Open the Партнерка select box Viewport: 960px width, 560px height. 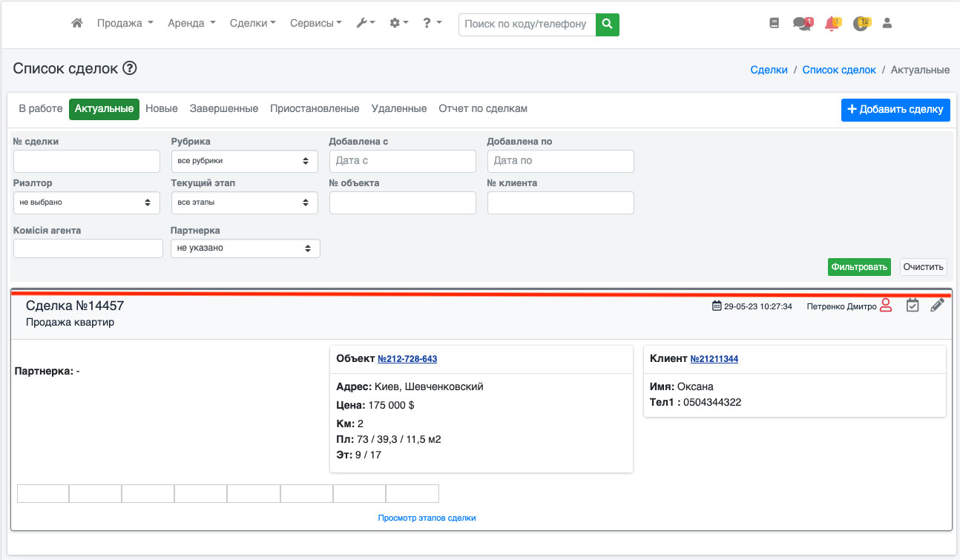tap(245, 248)
